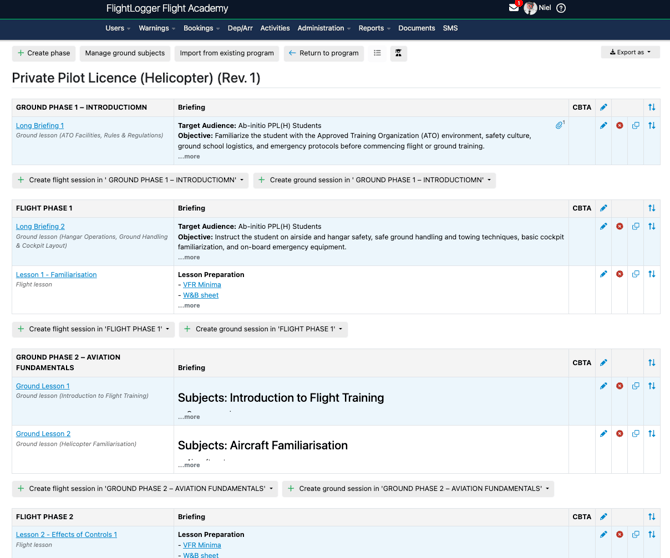Image resolution: width=670 pixels, height=558 pixels.
Task: Expand Create ground session in GROUND PHASE 1
Action: coord(374,180)
